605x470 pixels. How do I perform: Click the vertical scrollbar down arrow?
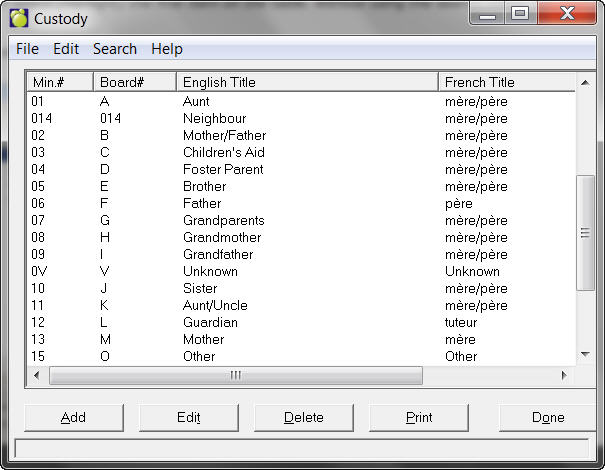584,354
